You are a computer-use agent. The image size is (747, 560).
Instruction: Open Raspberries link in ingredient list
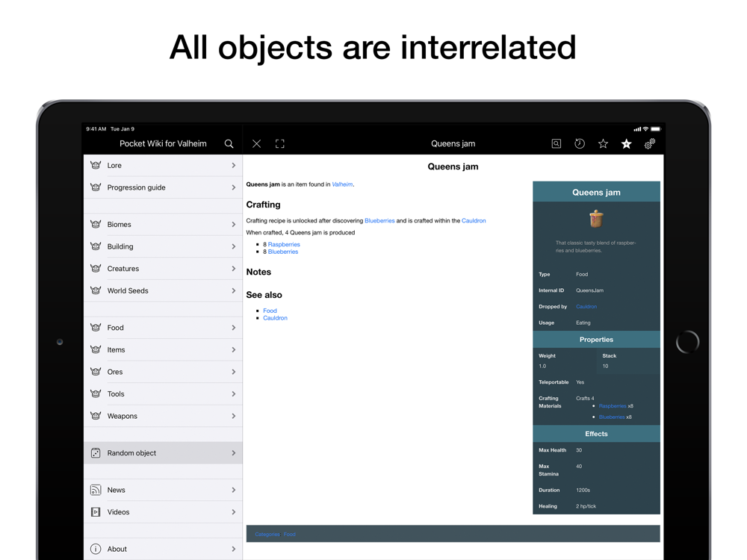click(284, 244)
